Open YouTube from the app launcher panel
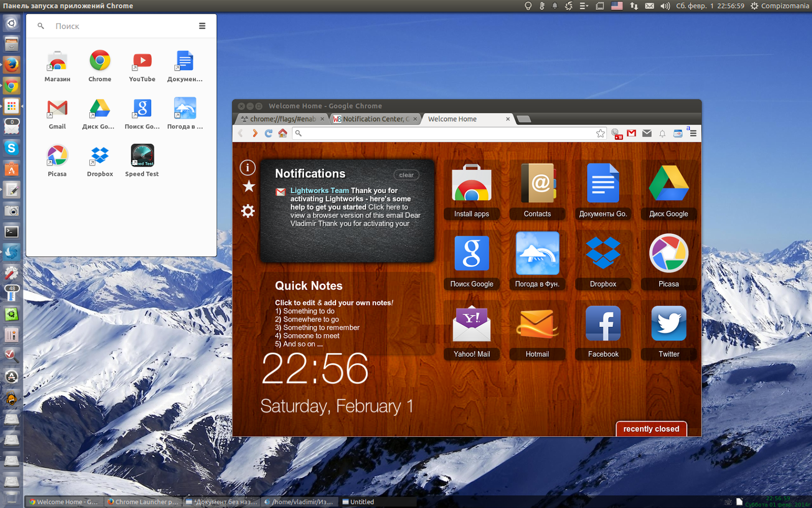 pos(142,66)
